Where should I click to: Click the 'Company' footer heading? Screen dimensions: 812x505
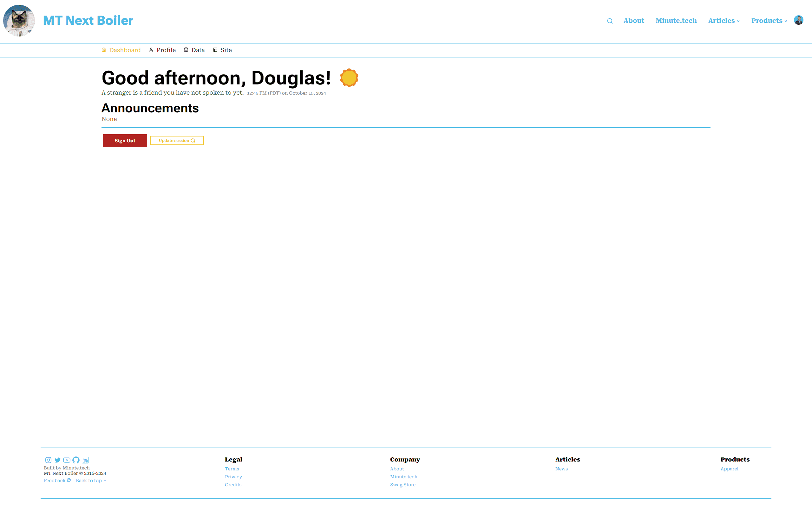(405, 459)
